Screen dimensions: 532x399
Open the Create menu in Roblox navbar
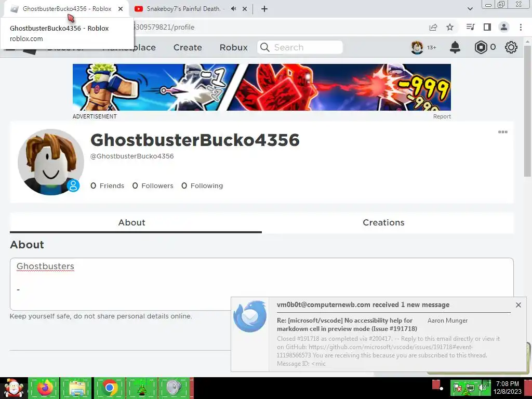(x=188, y=47)
